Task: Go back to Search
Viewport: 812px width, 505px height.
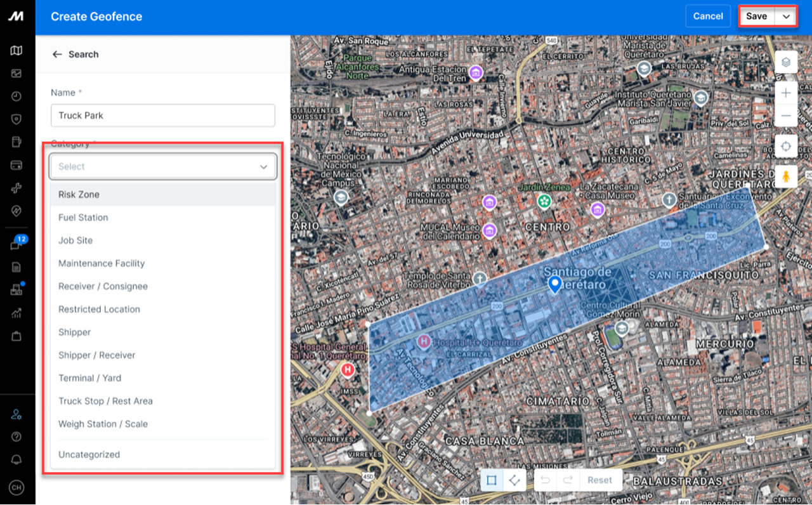Action: pyautogui.click(x=75, y=55)
